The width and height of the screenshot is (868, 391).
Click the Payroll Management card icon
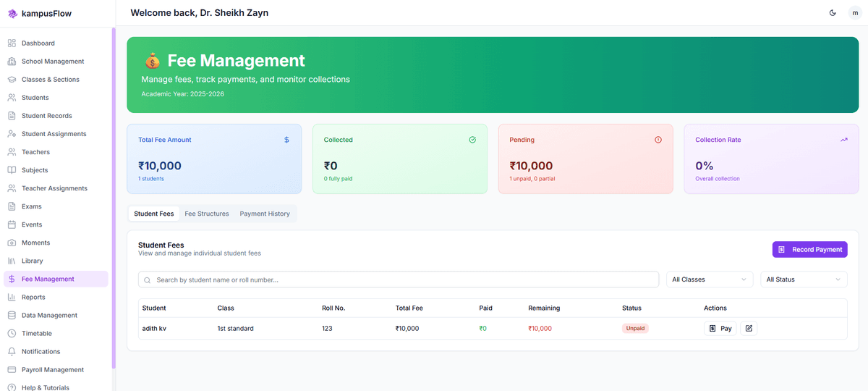pos(12,369)
